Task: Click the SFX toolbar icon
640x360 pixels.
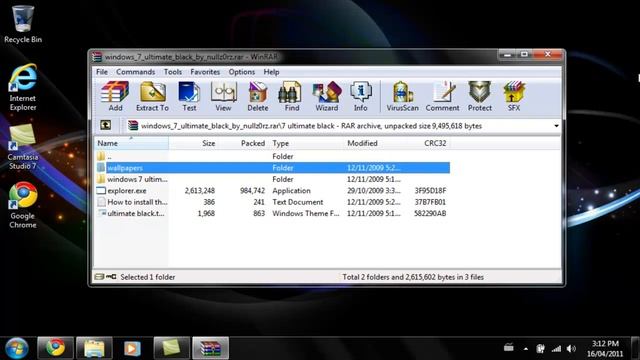Action: tap(513, 96)
